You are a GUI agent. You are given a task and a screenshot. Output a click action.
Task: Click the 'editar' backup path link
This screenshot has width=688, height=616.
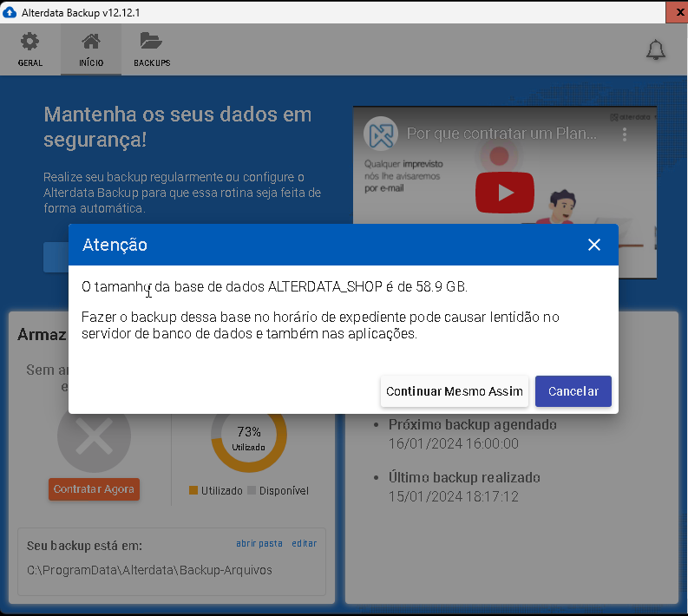click(x=304, y=543)
